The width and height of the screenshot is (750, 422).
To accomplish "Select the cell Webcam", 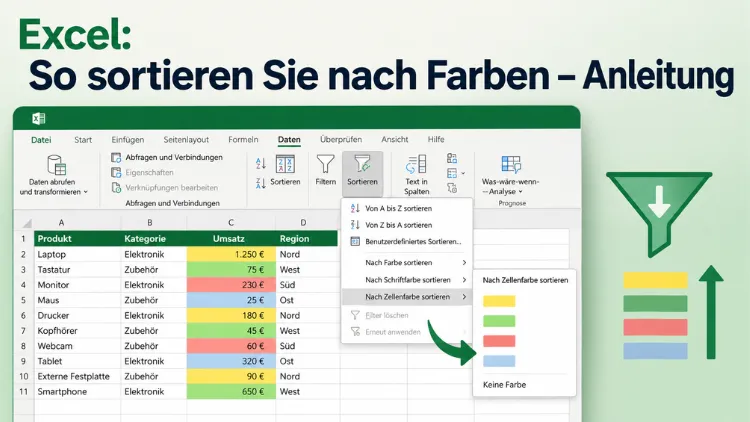I will 77,346.
